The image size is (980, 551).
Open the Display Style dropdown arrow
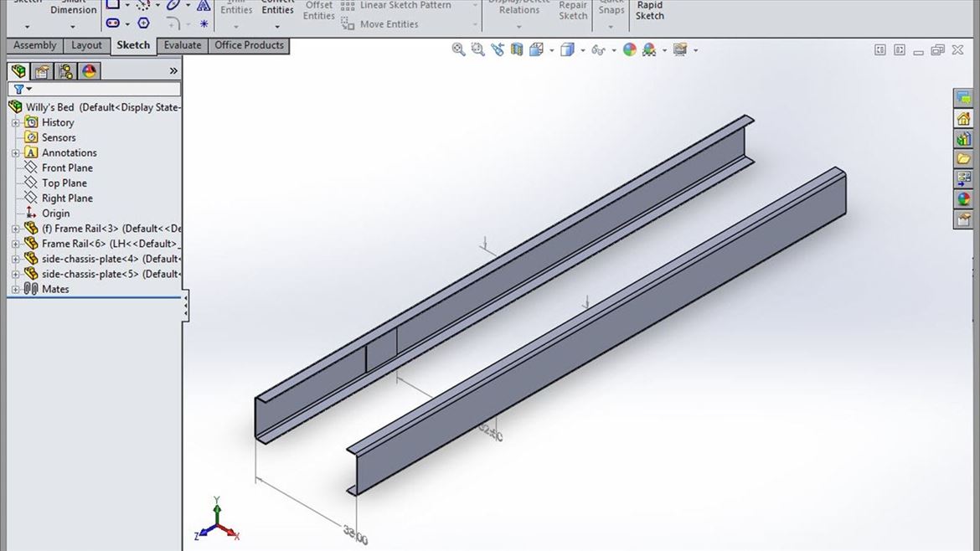click(582, 50)
